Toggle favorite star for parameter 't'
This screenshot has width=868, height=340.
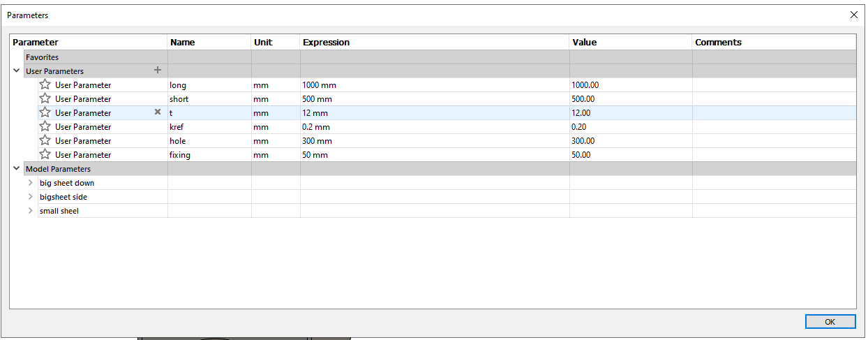coord(45,112)
